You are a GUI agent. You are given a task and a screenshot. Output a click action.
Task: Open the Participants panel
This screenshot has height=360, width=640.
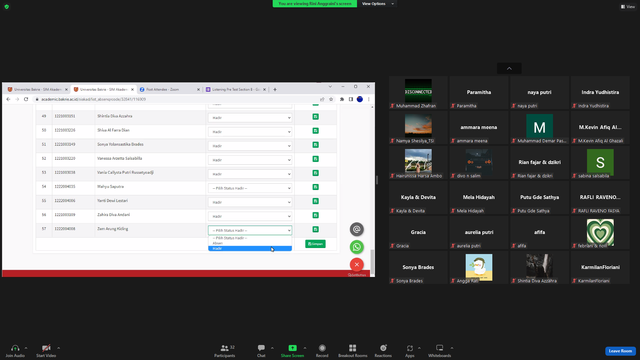click(x=225, y=350)
